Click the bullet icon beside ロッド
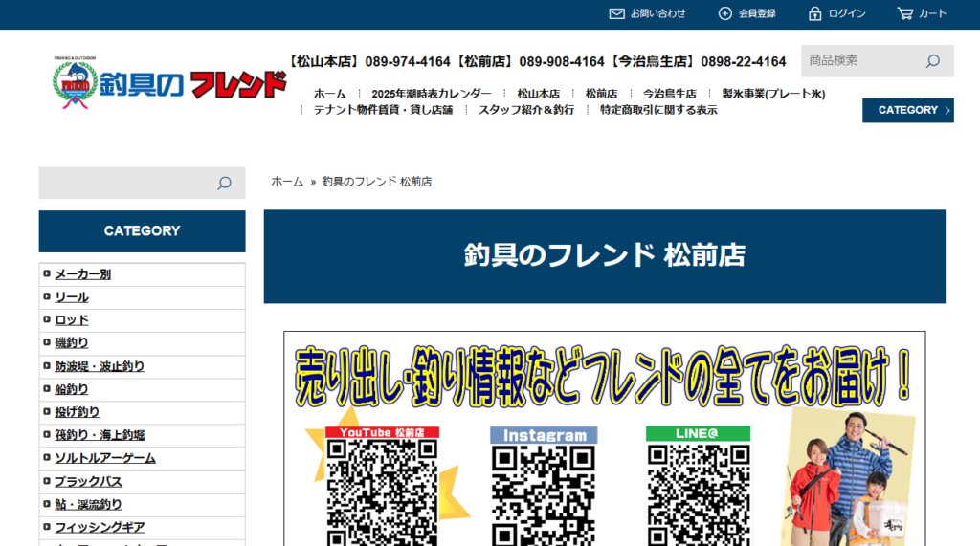The height and width of the screenshot is (546, 980). [47, 319]
